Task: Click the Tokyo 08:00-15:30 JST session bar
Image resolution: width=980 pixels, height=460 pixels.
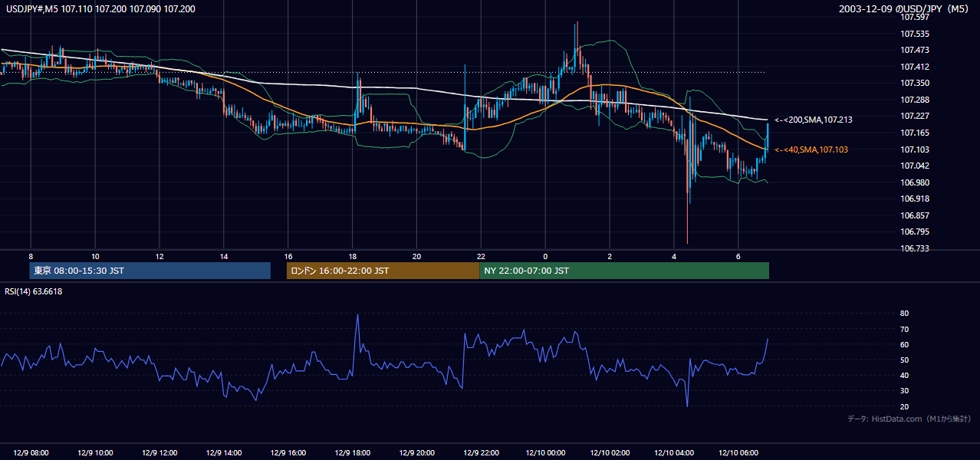Action: tap(150, 271)
